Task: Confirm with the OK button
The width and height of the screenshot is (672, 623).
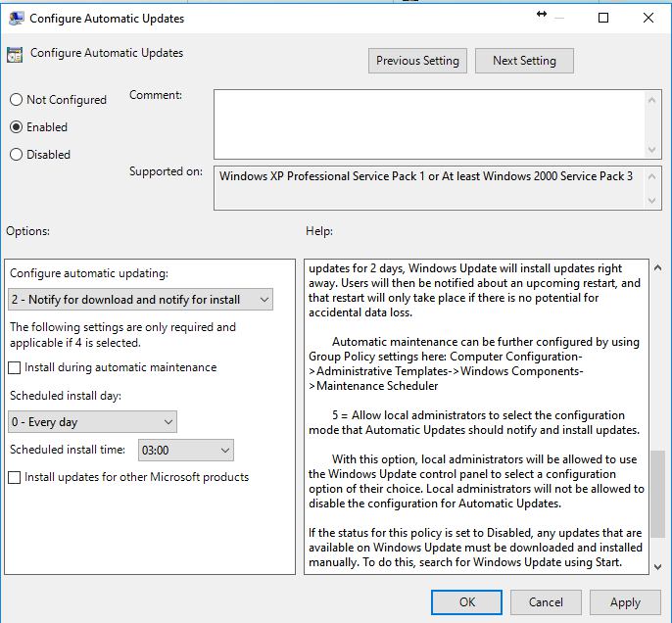Action: pos(466,602)
